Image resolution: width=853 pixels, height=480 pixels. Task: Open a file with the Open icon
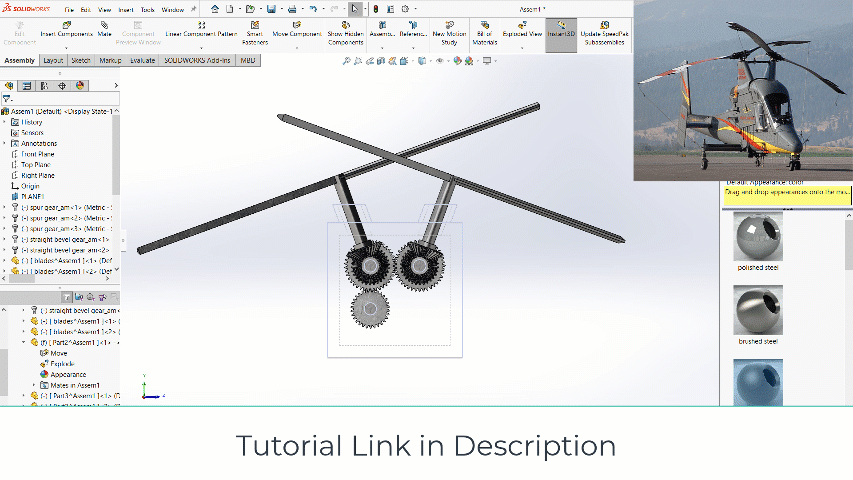pos(250,9)
